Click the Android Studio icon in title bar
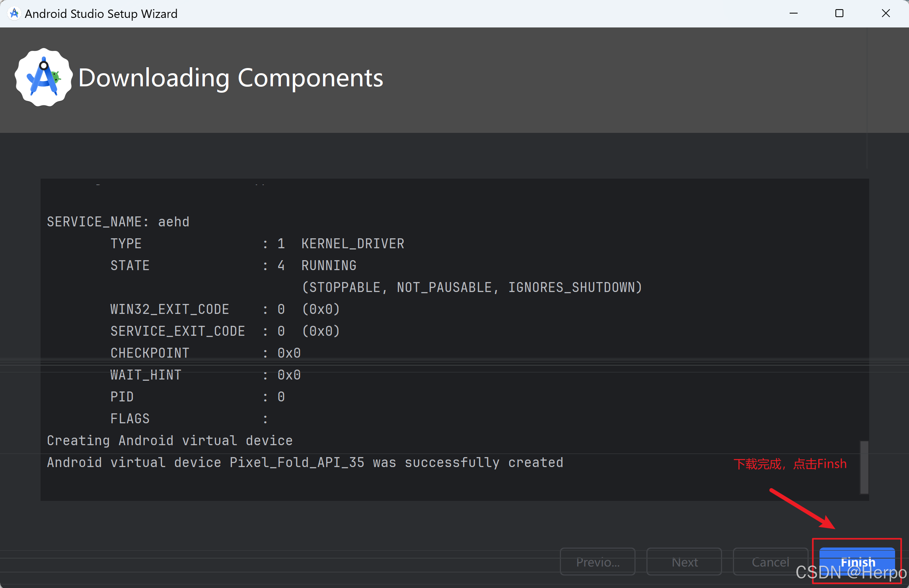Screen dimensions: 909x588 coord(14,14)
